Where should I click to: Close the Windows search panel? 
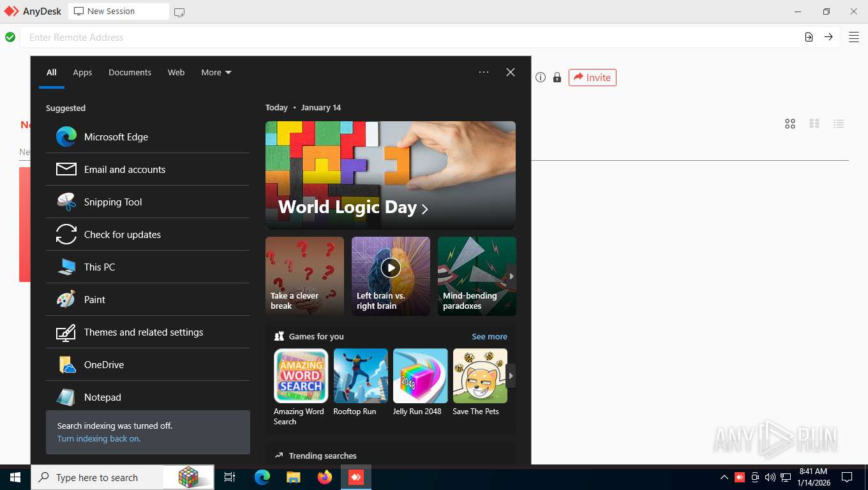pyautogui.click(x=511, y=72)
